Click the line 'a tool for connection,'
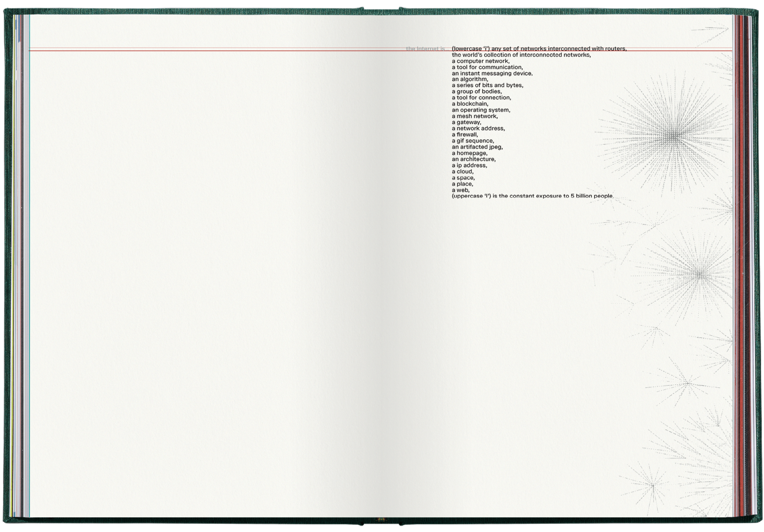Viewport: 764px width, 532px height. [481, 98]
